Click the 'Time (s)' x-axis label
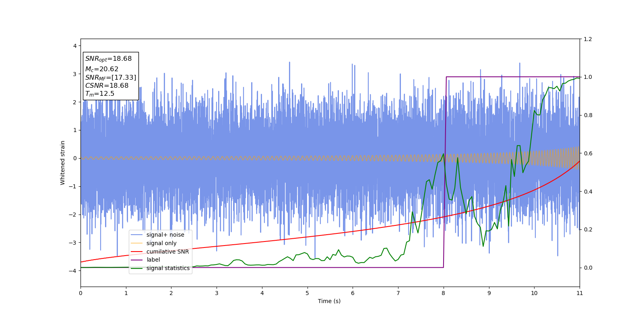This screenshot has height=322, width=644. 329,301
